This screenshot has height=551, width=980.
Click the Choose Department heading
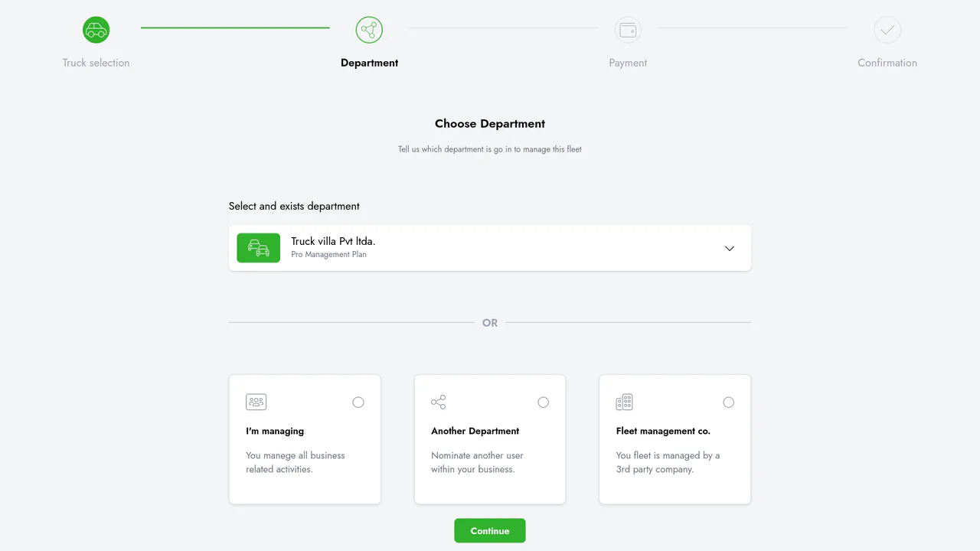[x=490, y=123]
